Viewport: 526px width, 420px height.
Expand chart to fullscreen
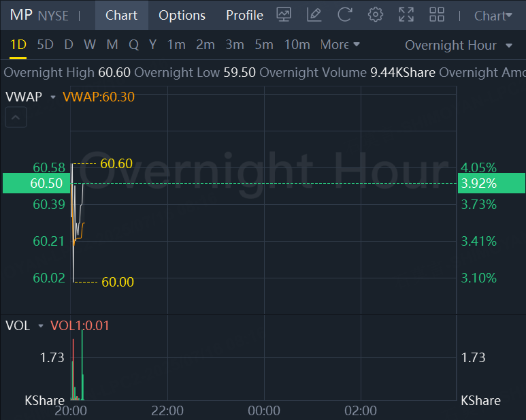(x=406, y=14)
